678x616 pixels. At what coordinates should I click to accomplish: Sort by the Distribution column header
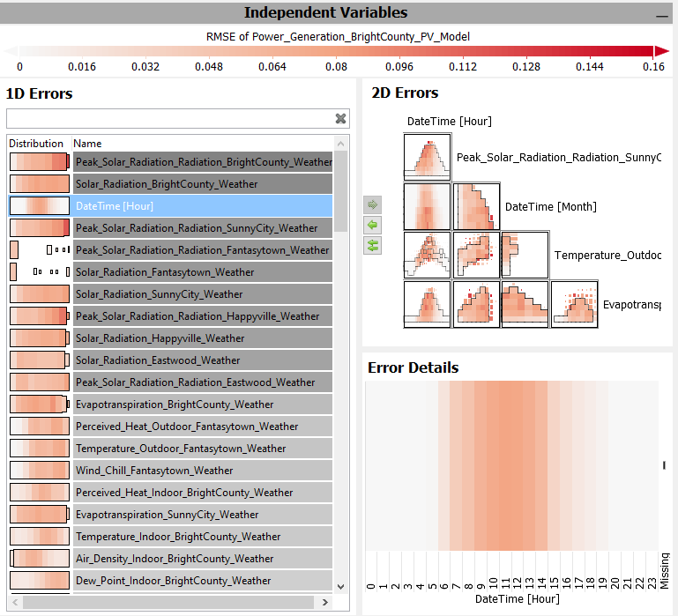[36, 144]
